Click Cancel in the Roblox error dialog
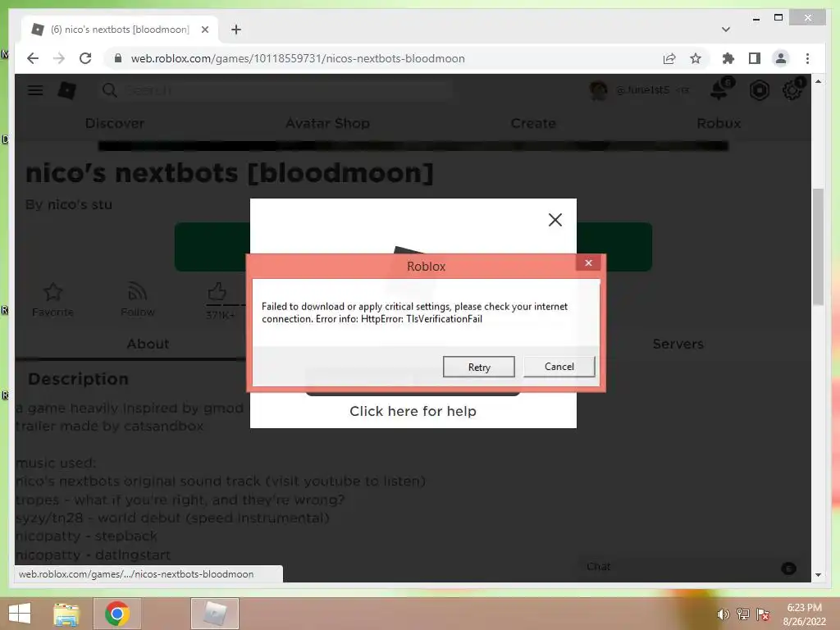The height and width of the screenshot is (630, 840). pos(559,367)
